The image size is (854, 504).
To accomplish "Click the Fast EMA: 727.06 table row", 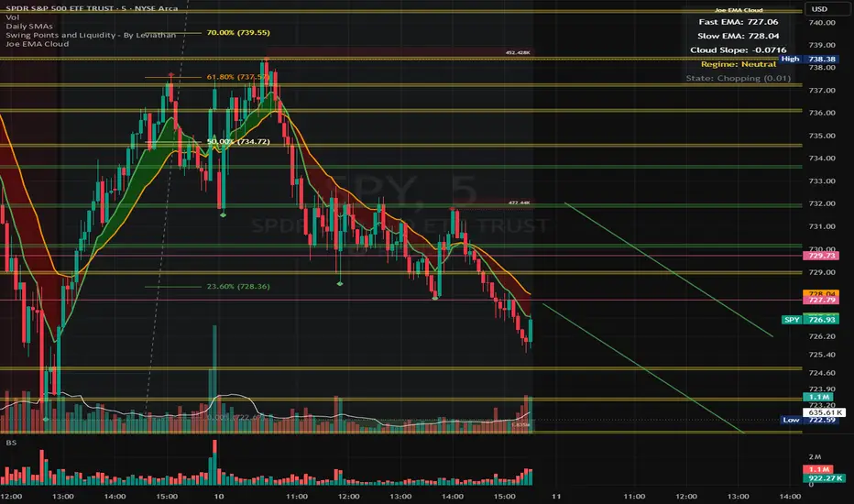I will tap(739, 22).
